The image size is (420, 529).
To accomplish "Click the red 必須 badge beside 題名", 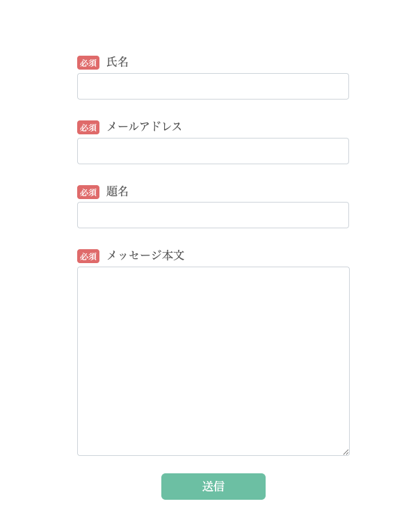I will pos(88,192).
